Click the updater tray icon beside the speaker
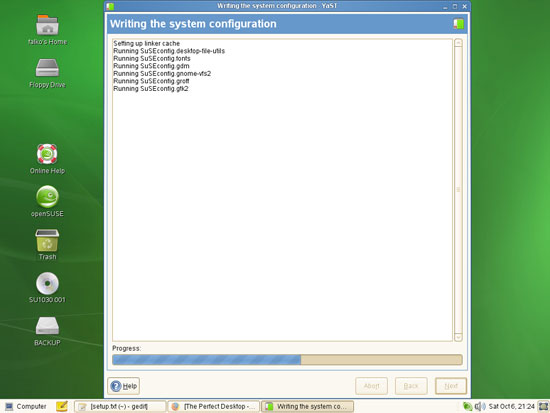This screenshot has width=550, height=413. (x=468, y=406)
